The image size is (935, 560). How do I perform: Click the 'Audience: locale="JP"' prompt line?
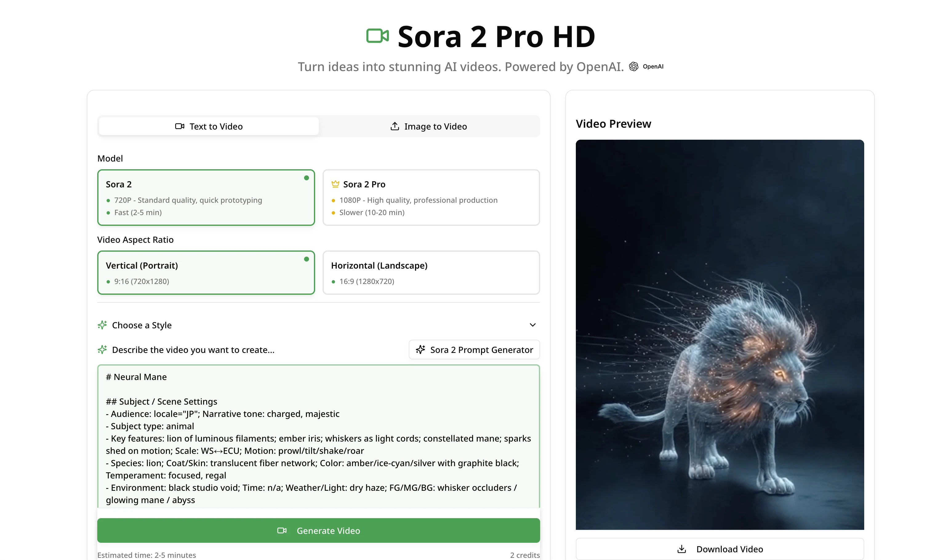223,414
